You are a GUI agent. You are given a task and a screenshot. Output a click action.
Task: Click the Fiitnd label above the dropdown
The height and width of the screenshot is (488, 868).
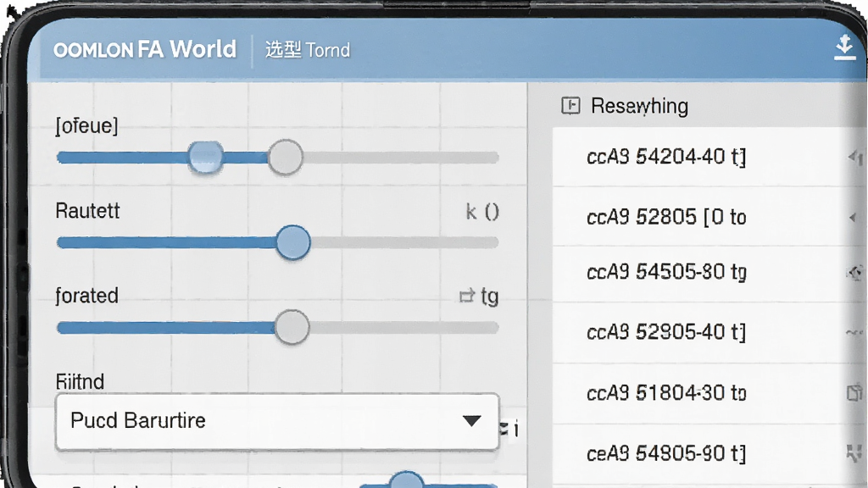tap(80, 381)
